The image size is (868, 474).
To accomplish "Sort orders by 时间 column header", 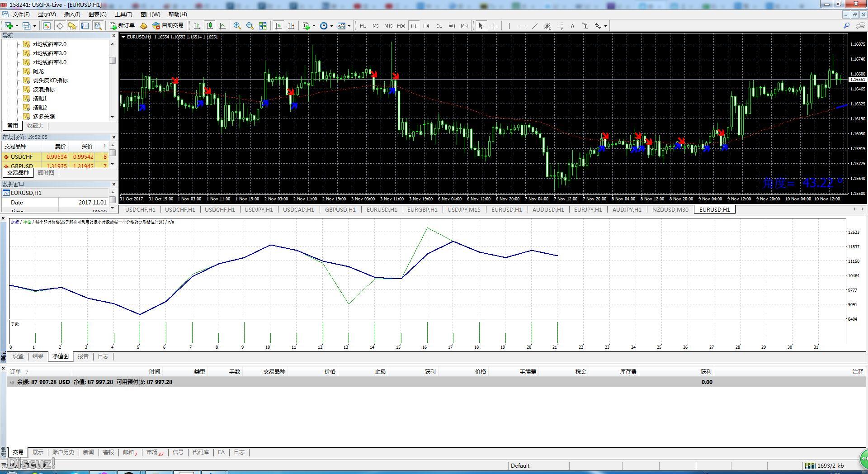I will pos(155,372).
